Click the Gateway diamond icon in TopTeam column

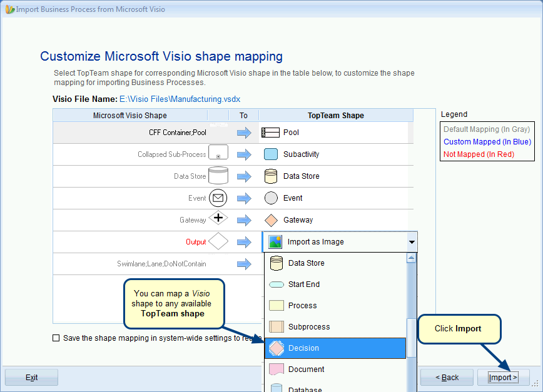(x=271, y=220)
